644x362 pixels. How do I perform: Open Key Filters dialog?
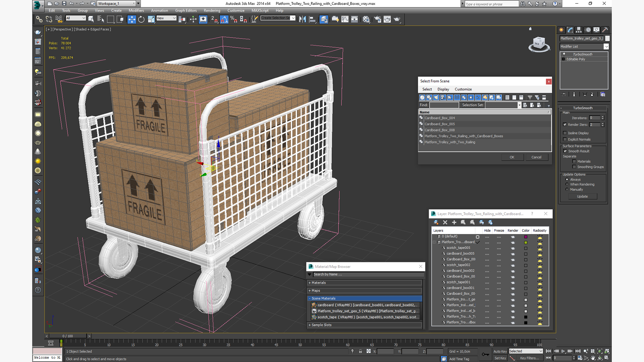[x=530, y=358]
